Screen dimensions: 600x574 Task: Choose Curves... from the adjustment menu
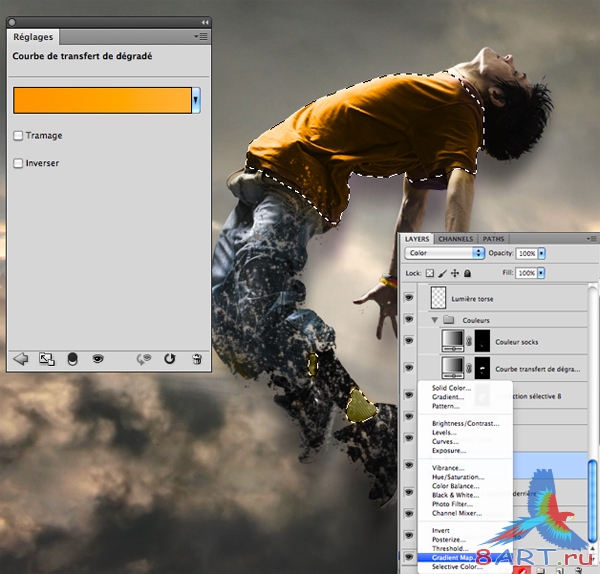click(x=445, y=442)
